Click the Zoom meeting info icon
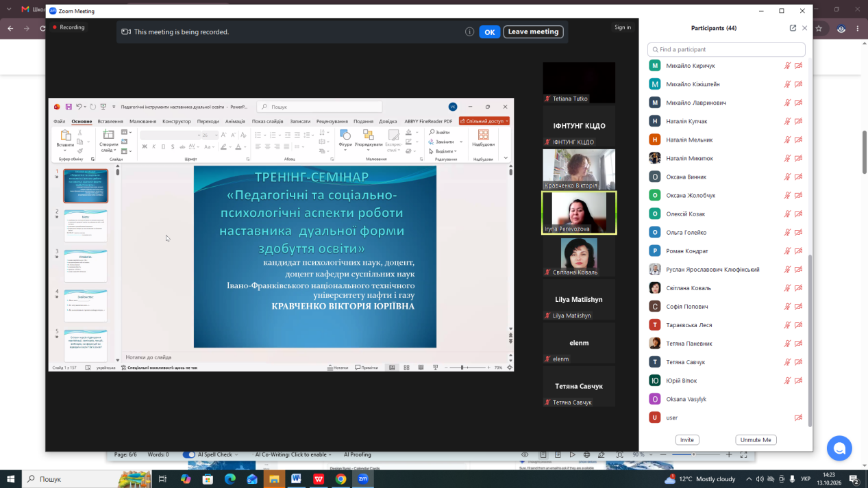 pyautogui.click(x=469, y=31)
